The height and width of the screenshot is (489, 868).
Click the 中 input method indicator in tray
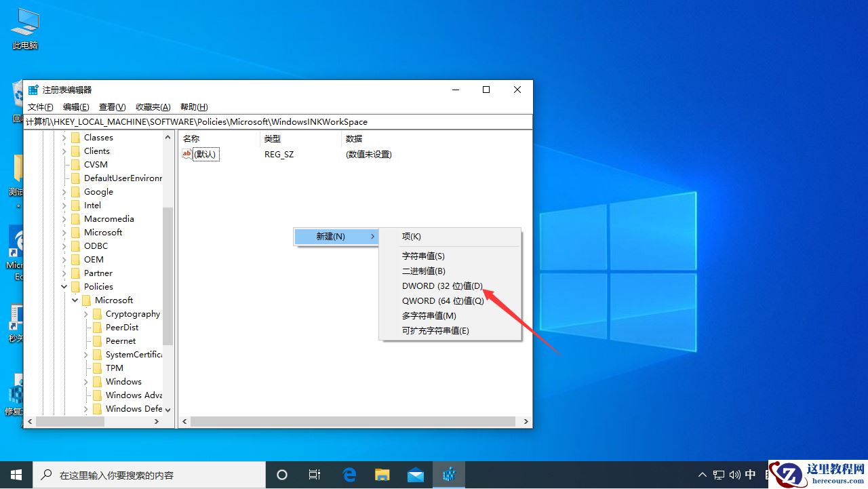tap(750, 475)
